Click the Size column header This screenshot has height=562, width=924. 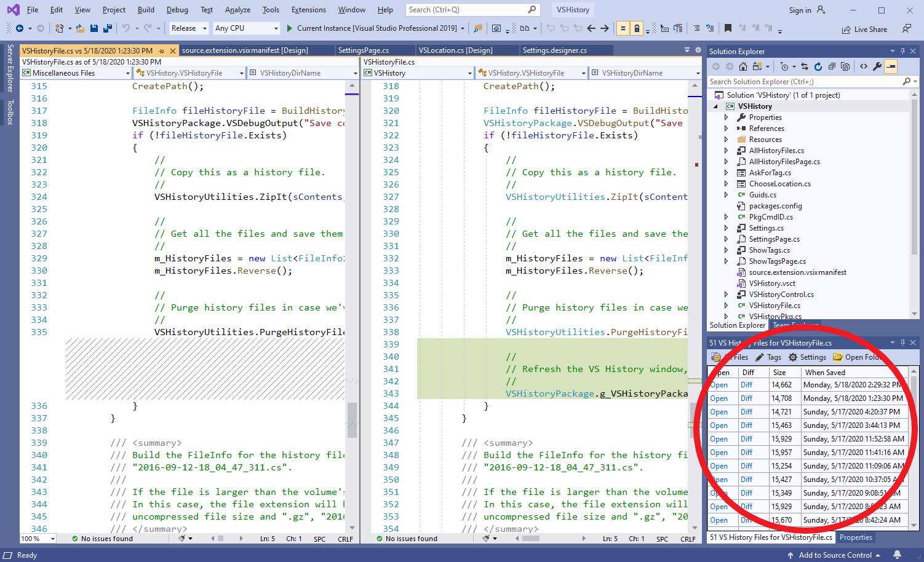point(785,373)
